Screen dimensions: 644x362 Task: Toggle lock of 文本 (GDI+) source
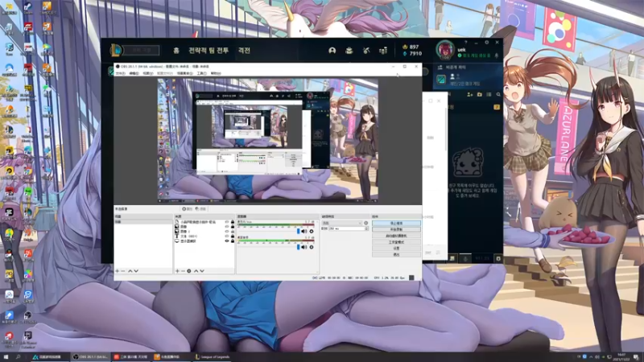click(x=233, y=236)
